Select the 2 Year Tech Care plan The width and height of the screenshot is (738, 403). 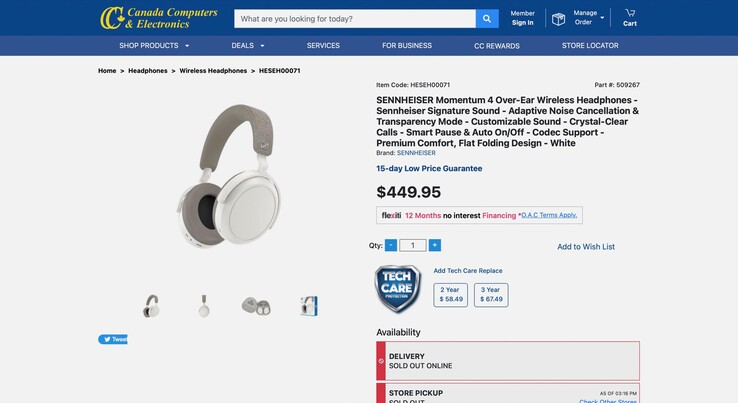pos(451,294)
